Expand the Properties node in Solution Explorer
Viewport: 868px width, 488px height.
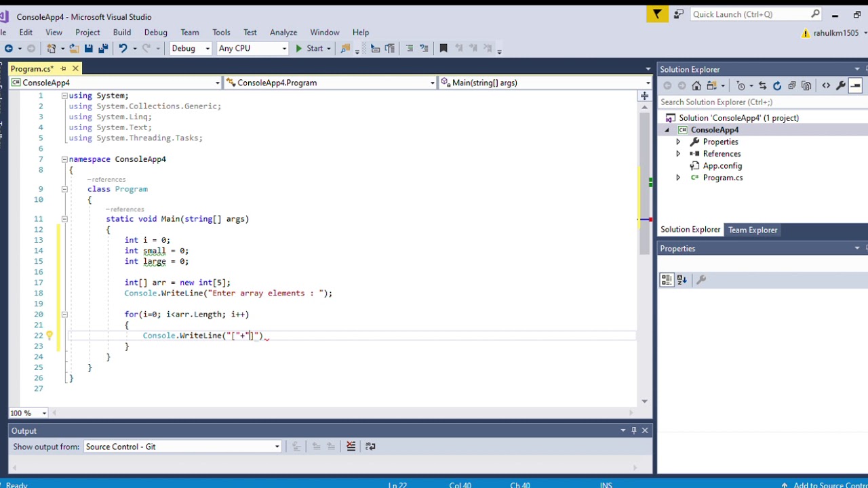click(x=677, y=142)
